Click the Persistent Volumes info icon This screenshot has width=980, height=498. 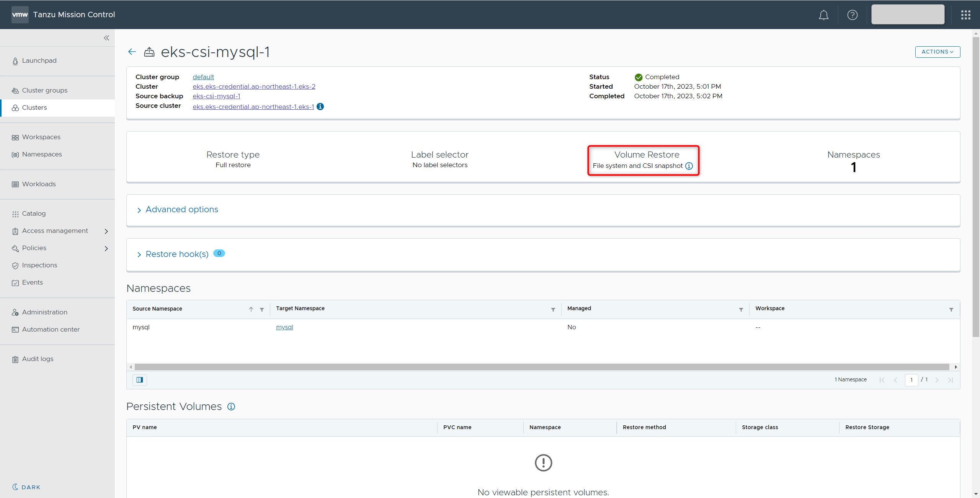click(231, 407)
